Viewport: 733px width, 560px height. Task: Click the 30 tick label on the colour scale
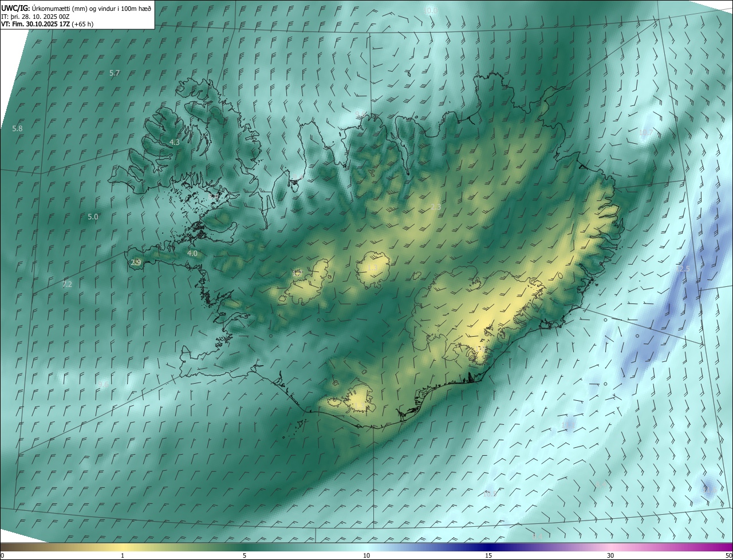pyautogui.click(x=610, y=555)
